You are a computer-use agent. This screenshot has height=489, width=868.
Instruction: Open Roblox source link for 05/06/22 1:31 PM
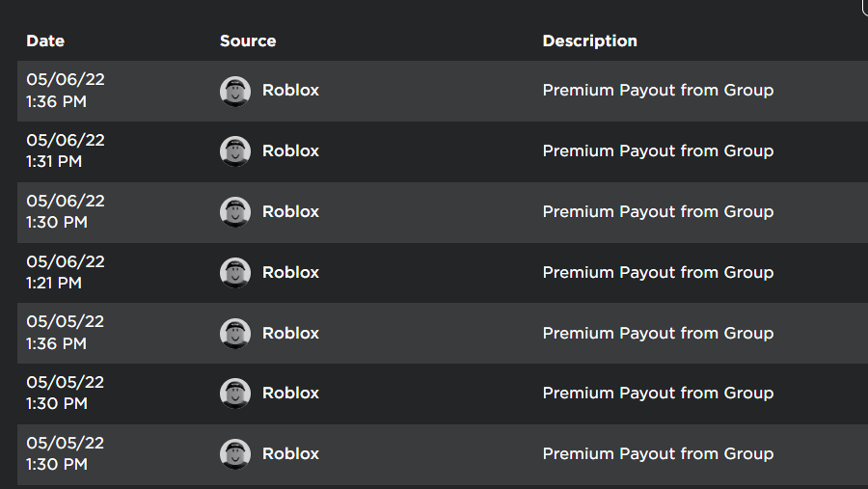[x=290, y=150]
